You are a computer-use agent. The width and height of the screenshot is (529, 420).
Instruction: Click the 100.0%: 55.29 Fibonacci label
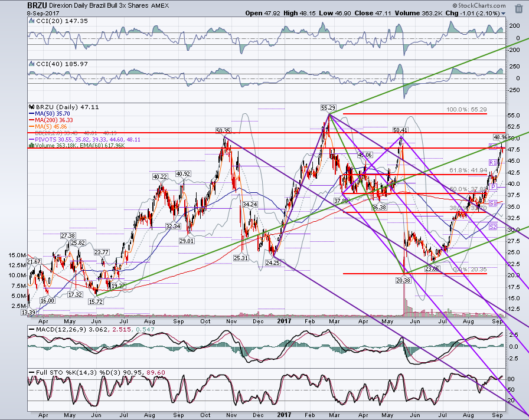pos(466,110)
